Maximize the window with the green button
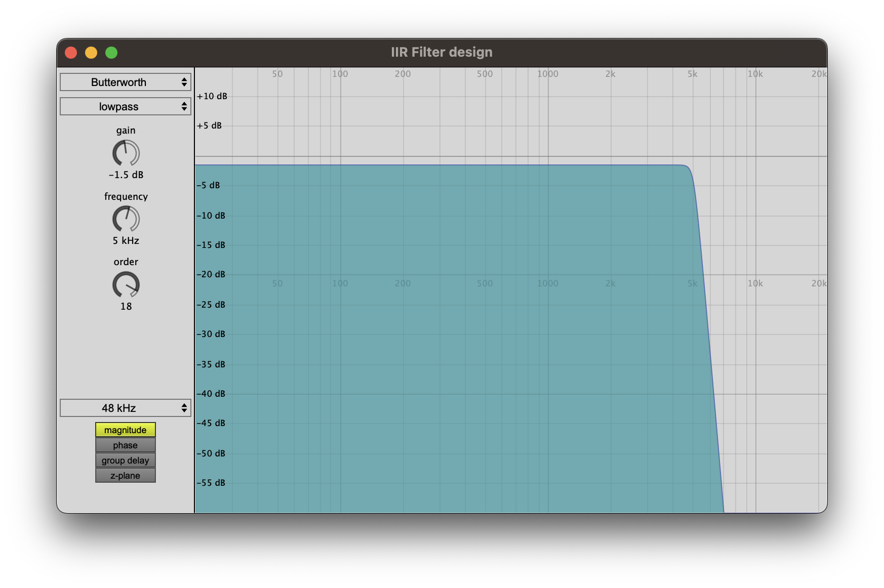The image size is (884, 588). [111, 53]
